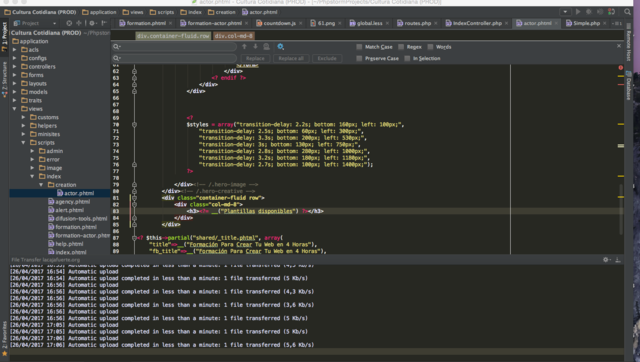The image size is (640, 362).
Task: Enable the Match Case checkbox
Action: click(359, 47)
